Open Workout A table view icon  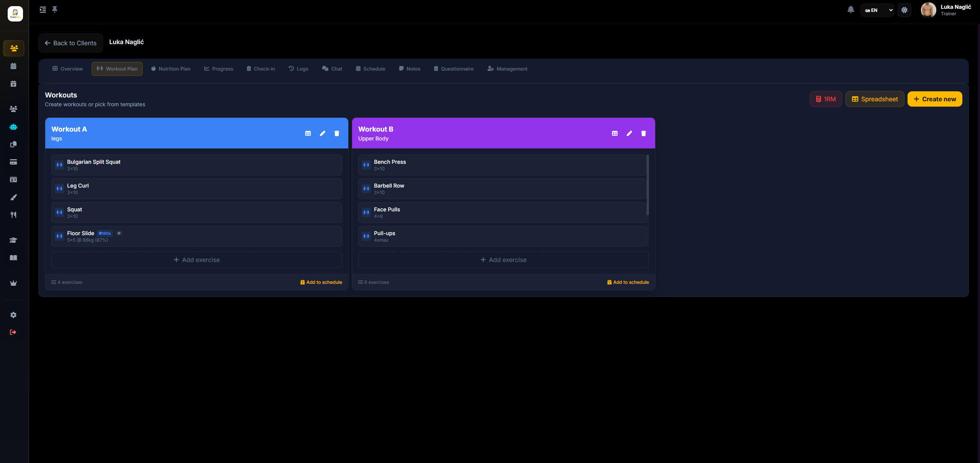(x=308, y=133)
